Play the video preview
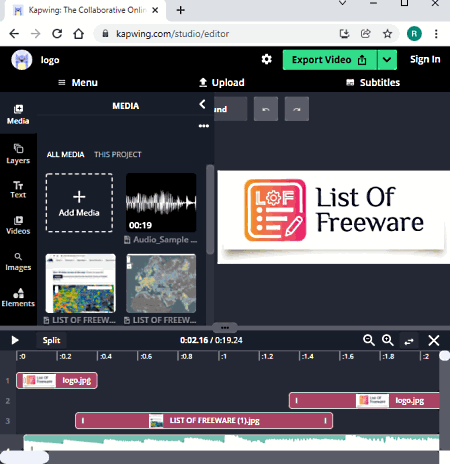 click(x=15, y=340)
